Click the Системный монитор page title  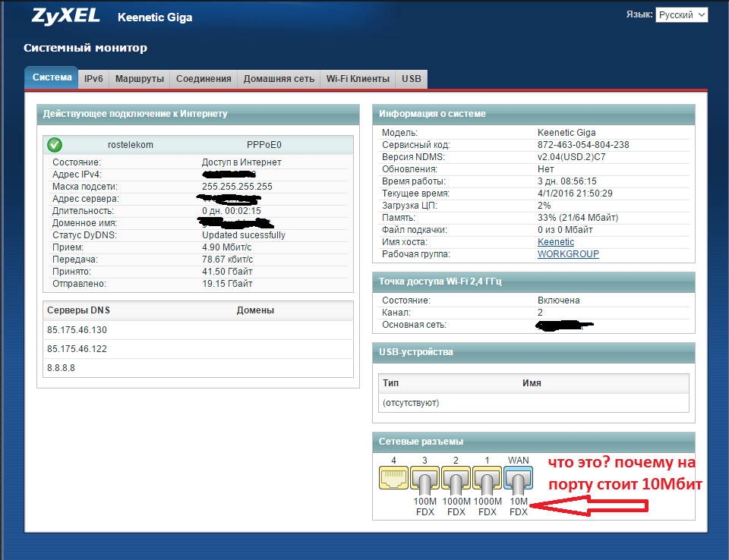coord(86,48)
